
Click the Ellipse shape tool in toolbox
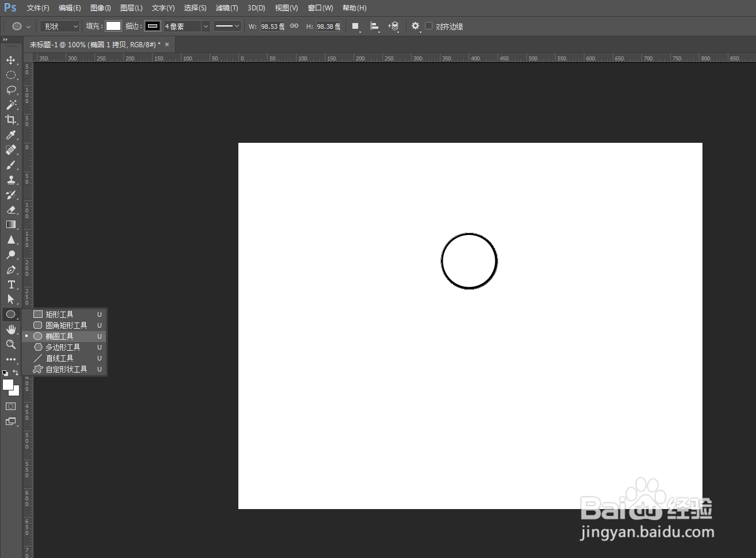(10, 314)
